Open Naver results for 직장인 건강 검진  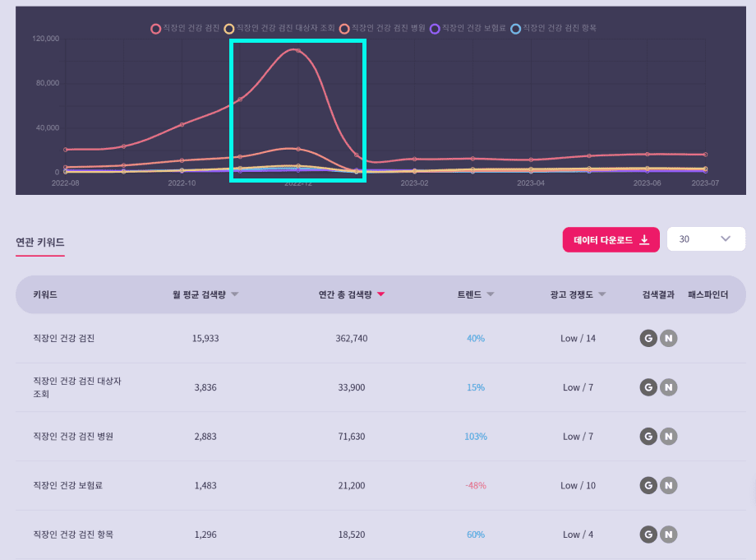[x=668, y=339]
